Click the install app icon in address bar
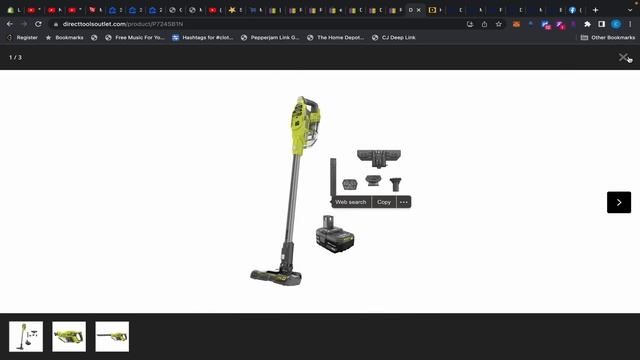640x360 pixels. (x=470, y=24)
